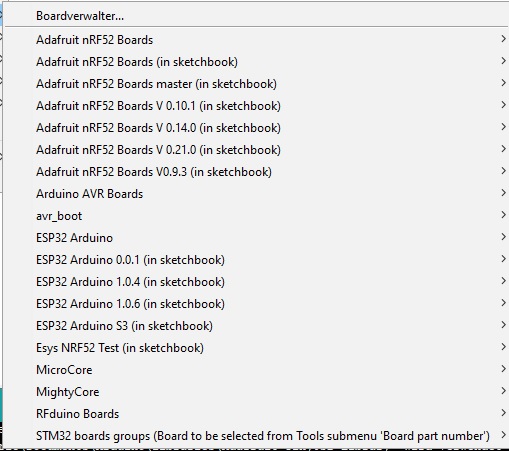The width and height of the screenshot is (509, 451).
Task: Expand arrow for Adafruit nRF52 V 0.14.0
Action: (x=503, y=127)
